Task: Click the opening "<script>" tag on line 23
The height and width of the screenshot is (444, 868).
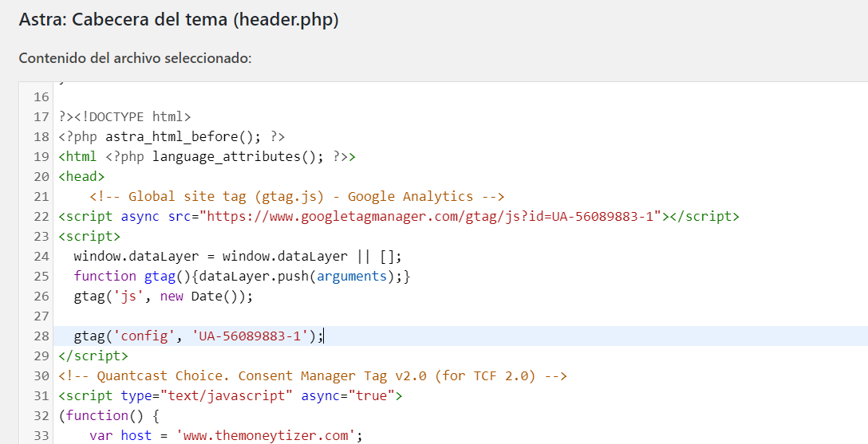Action: click(89, 236)
